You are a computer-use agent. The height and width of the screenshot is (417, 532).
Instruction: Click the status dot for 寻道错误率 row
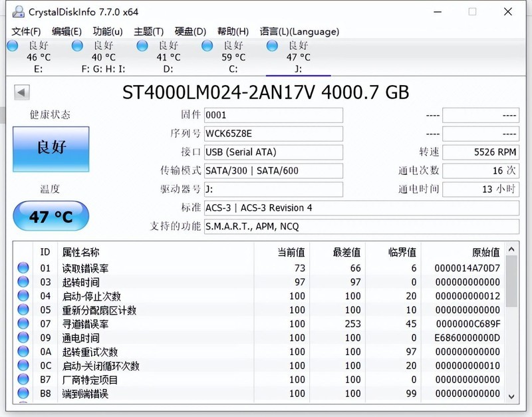(x=23, y=323)
